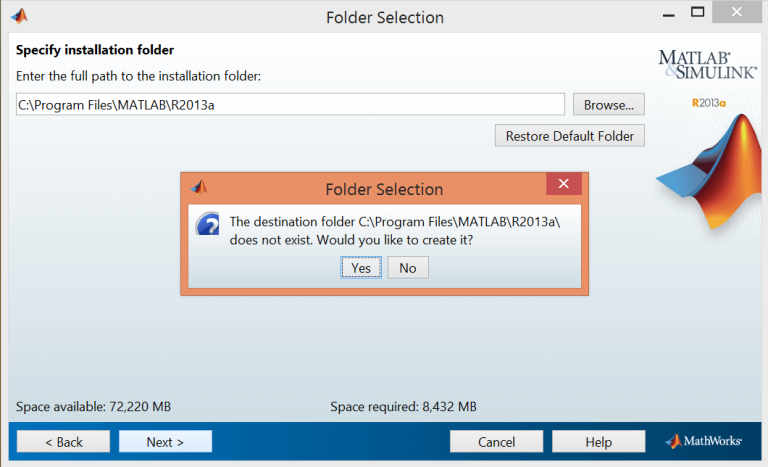Proceed with the Next > button
The height and width of the screenshot is (467, 768).
tap(165, 442)
